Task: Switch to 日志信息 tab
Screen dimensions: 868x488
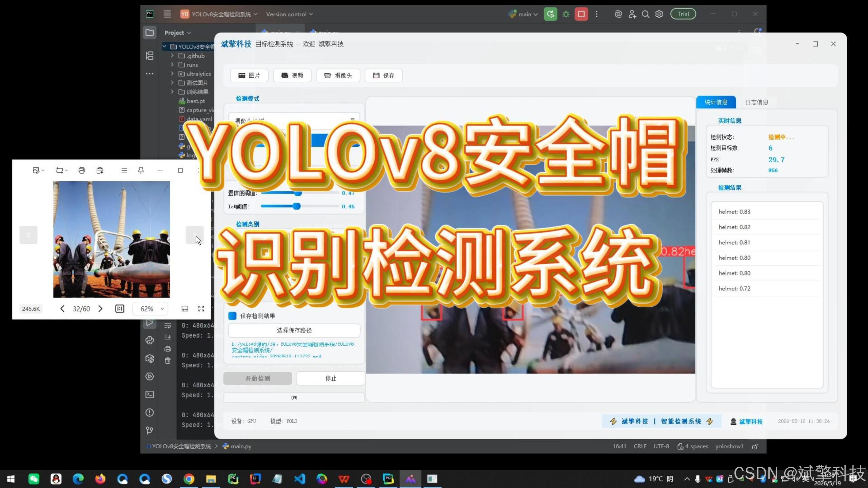Action: tap(756, 102)
